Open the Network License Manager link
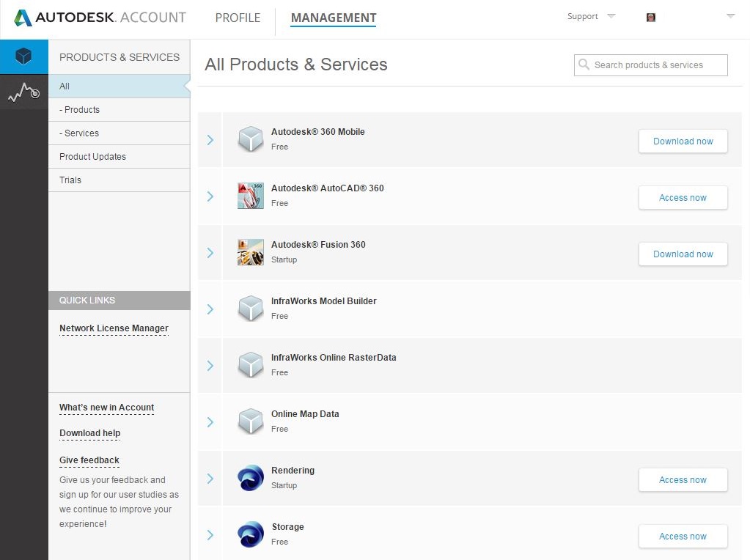The height and width of the screenshot is (560, 750). 114,328
